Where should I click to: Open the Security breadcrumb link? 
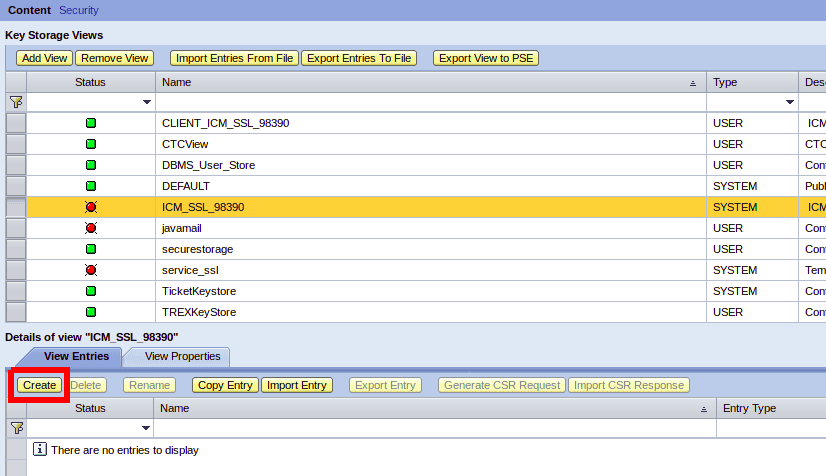79,10
